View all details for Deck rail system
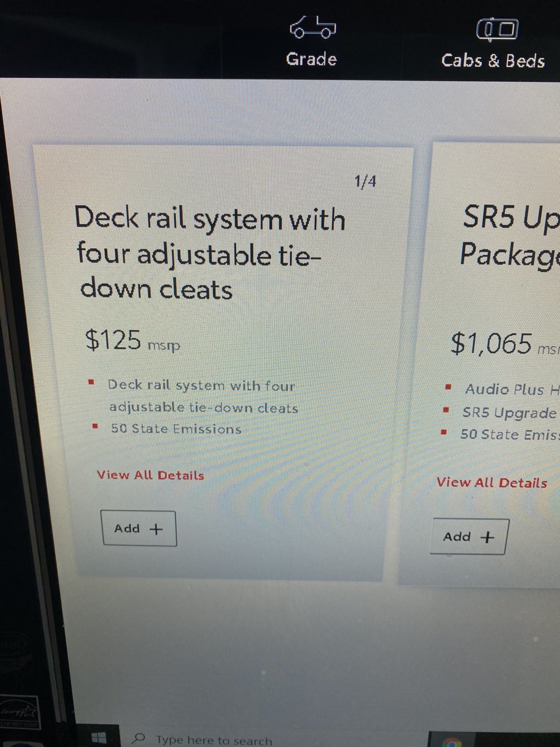 150,475
